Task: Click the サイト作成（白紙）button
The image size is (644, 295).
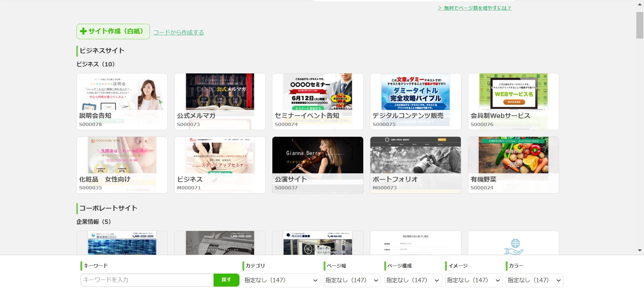Action: coord(113,32)
